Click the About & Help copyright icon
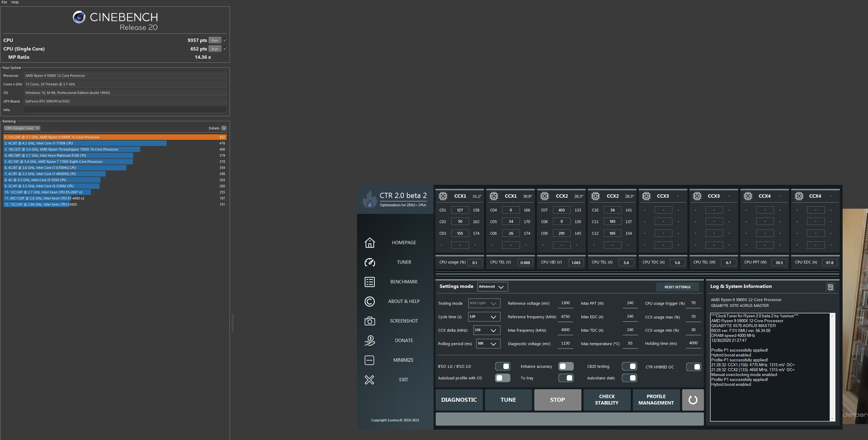Viewport: 868px width, 440px height. [x=370, y=301]
